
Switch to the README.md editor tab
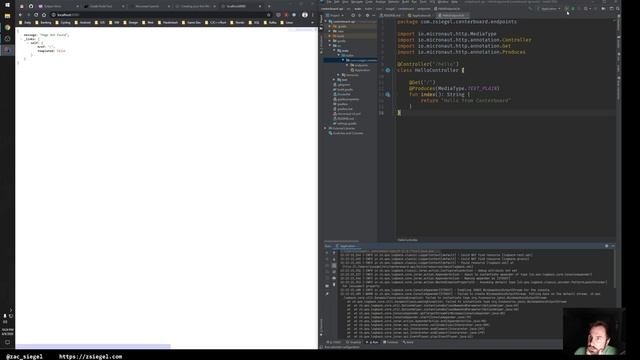click(x=391, y=16)
